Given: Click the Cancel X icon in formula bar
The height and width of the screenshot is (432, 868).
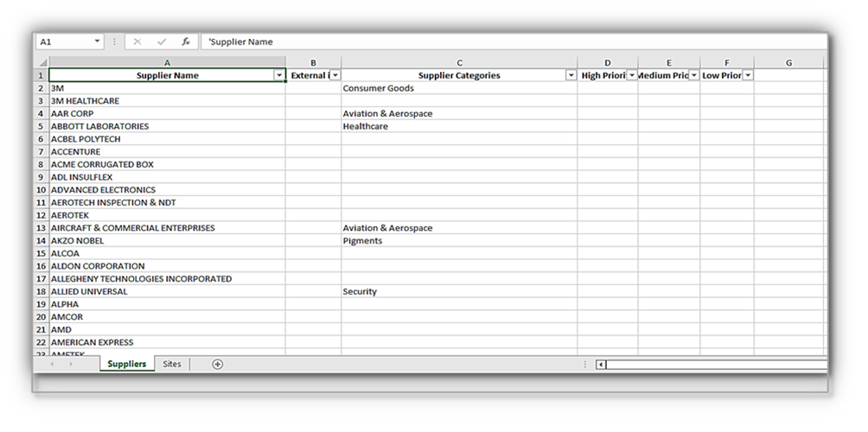Looking at the screenshot, I should pos(137,42).
